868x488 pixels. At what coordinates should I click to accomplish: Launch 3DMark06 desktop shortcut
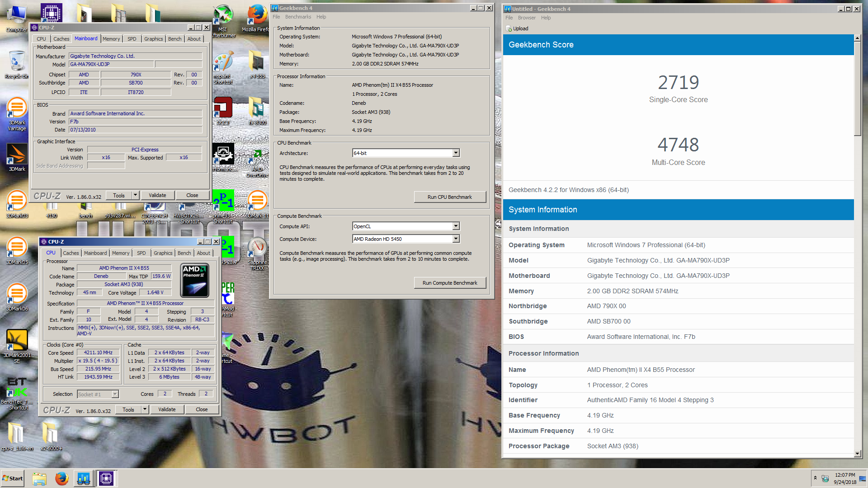[x=17, y=297]
